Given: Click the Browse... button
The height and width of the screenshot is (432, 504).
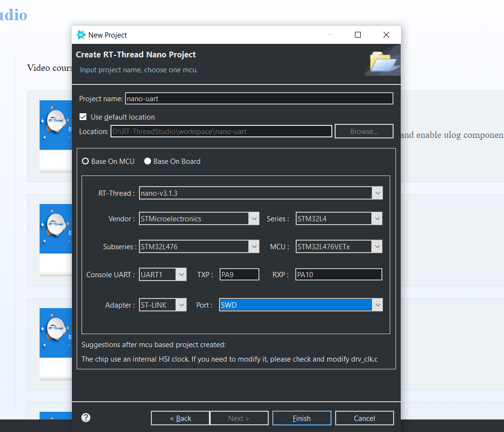Looking at the screenshot, I should tap(364, 131).
